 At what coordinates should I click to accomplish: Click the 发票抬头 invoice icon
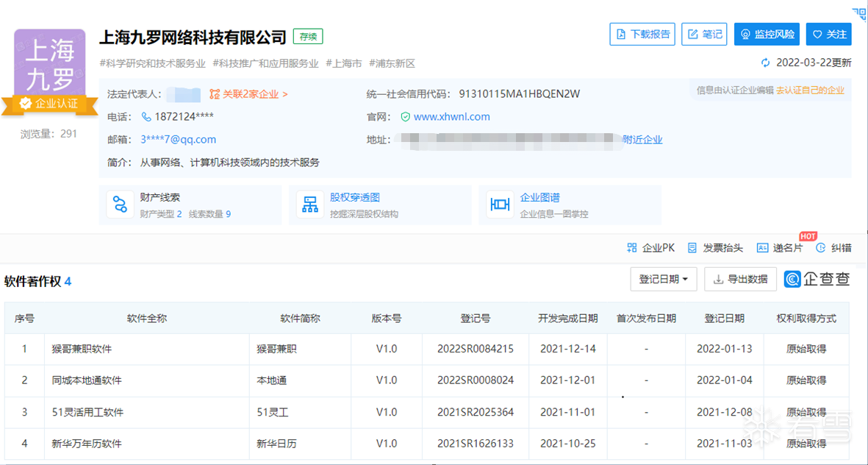point(692,248)
